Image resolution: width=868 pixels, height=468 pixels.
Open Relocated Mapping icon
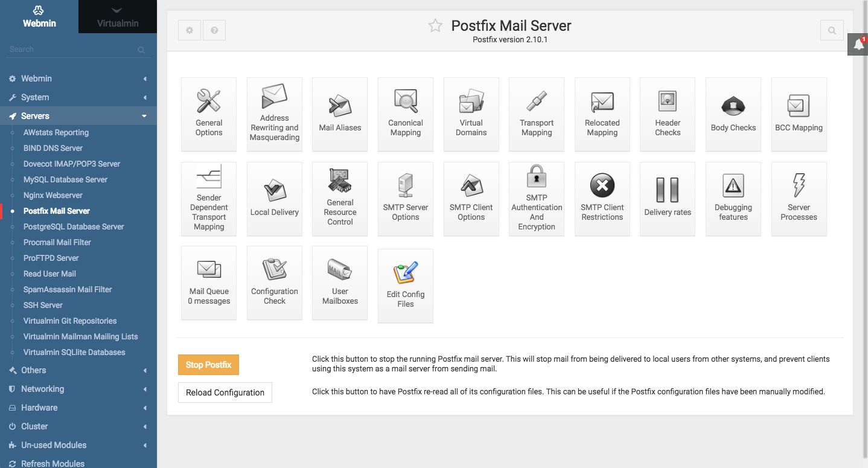tap(602, 114)
